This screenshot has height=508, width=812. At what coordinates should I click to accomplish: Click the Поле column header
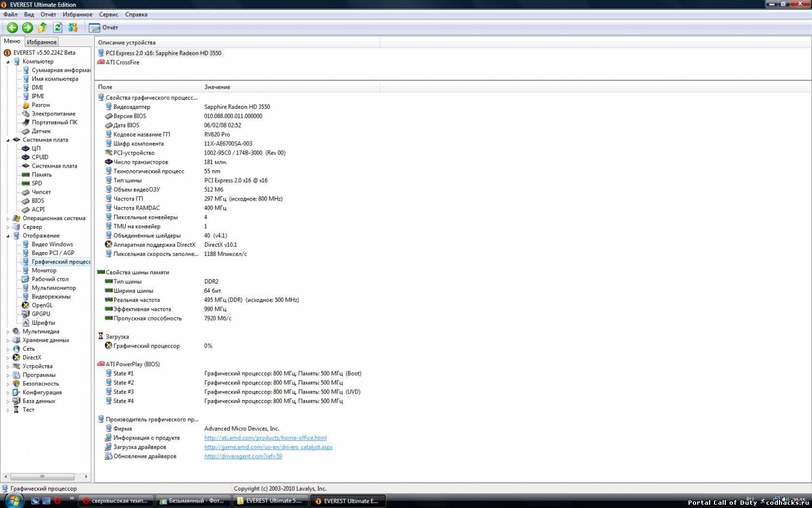[x=148, y=87]
